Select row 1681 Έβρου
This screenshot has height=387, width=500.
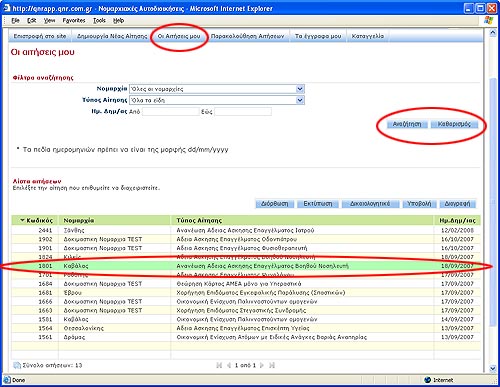246,293
